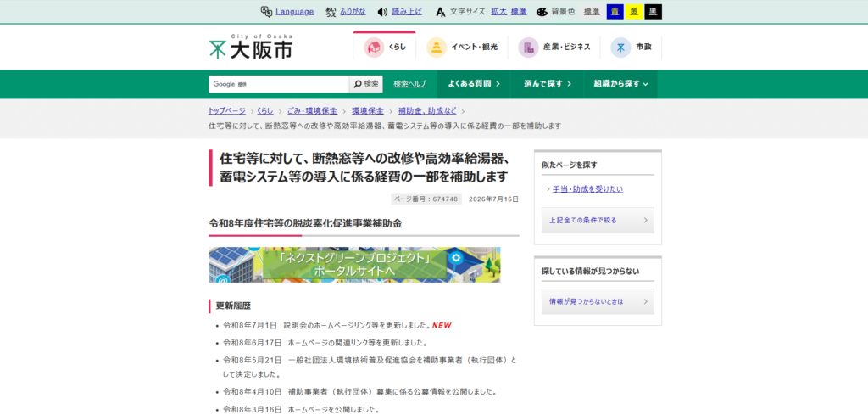Click the 探している情報が見つからない heading
The height and width of the screenshot is (415, 868).
click(590, 272)
